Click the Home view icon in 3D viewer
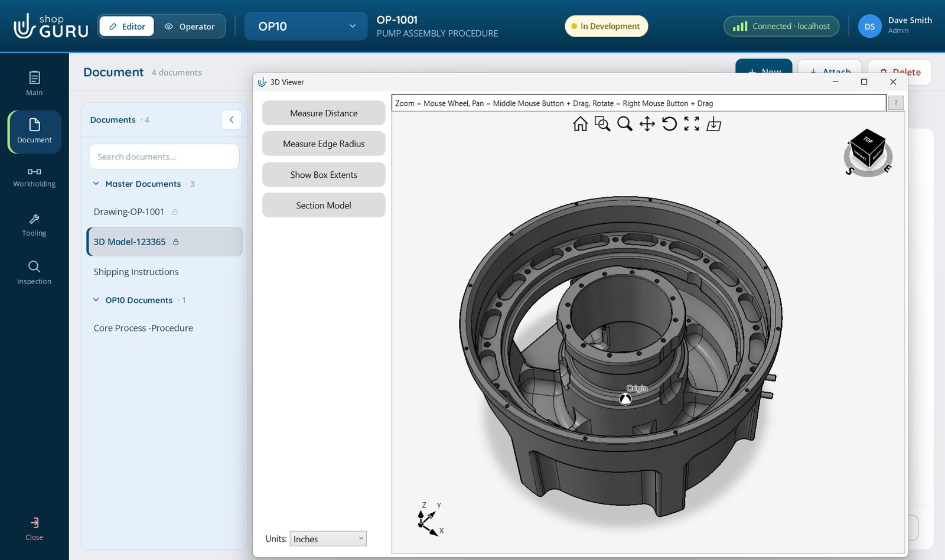Screen dimensions: 945x560 pos(580,123)
